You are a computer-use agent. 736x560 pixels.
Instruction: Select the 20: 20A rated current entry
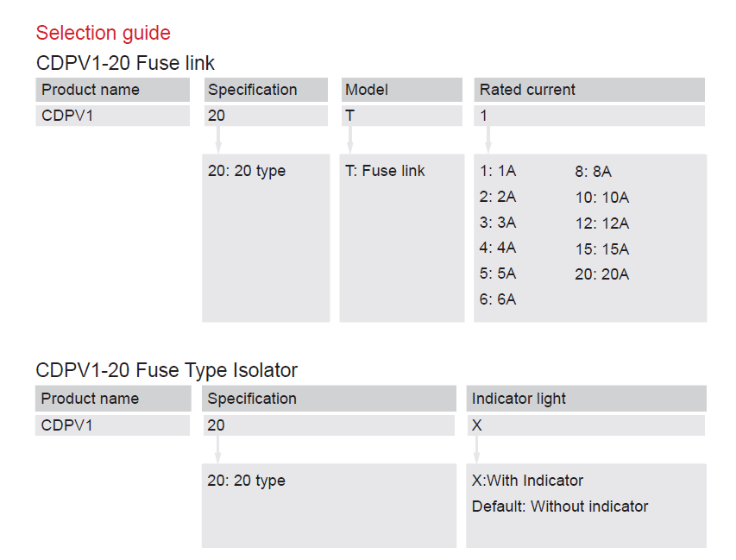coord(602,274)
